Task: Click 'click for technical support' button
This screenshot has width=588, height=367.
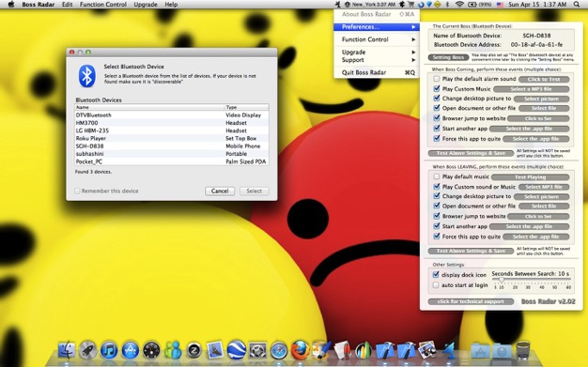Action: coord(471,301)
